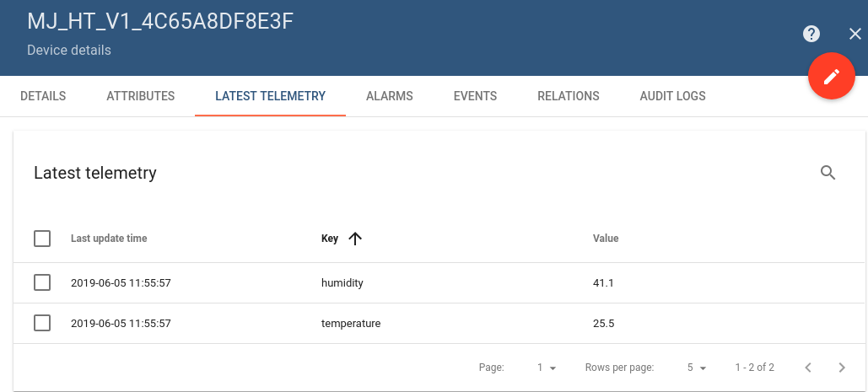Click the red pencil edit button

point(832,77)
